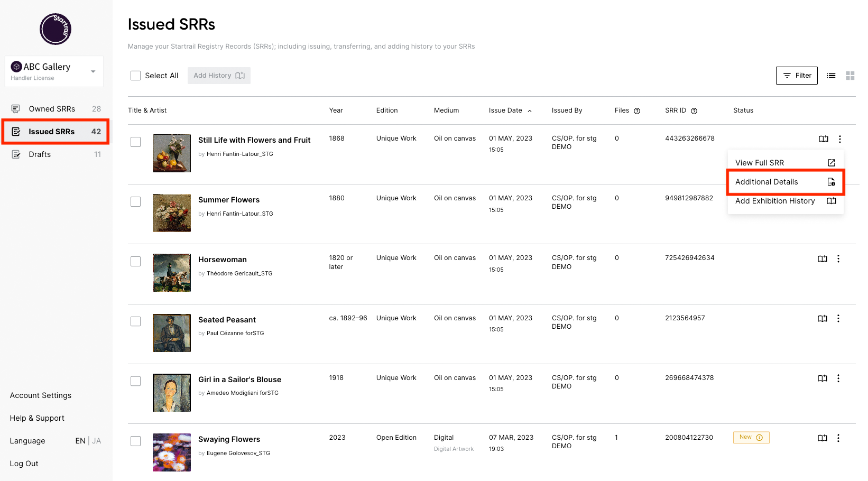Tick the Select All checkbox
The height and width of the screenshot is (481, 868).
(x=136, y=76)
